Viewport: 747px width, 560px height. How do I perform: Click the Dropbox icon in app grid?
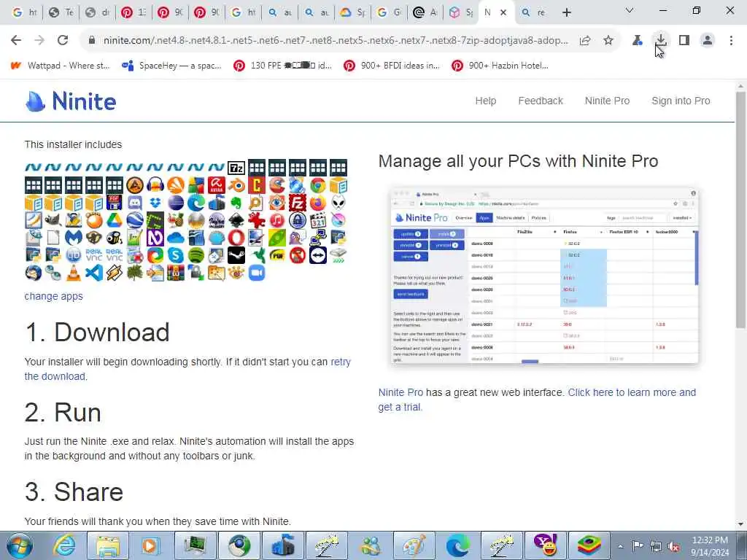coord(155,203)
